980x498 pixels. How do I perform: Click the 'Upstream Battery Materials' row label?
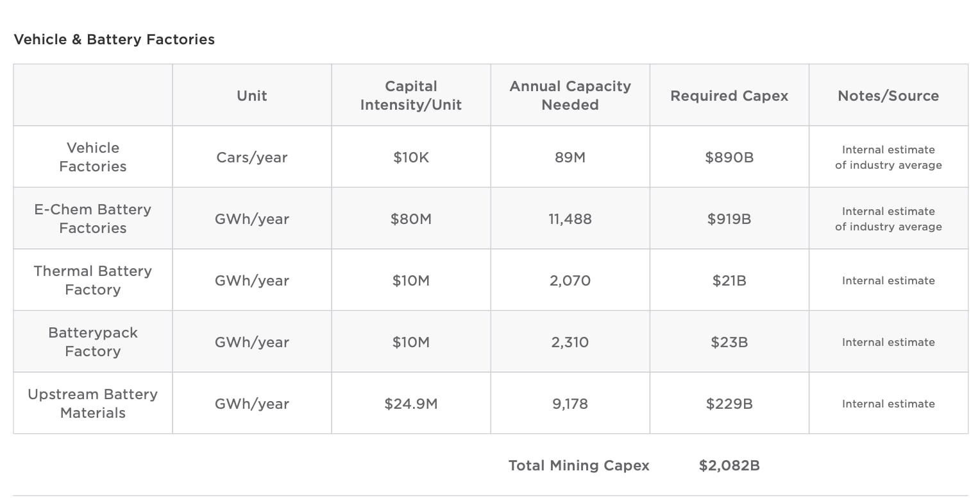93,404
